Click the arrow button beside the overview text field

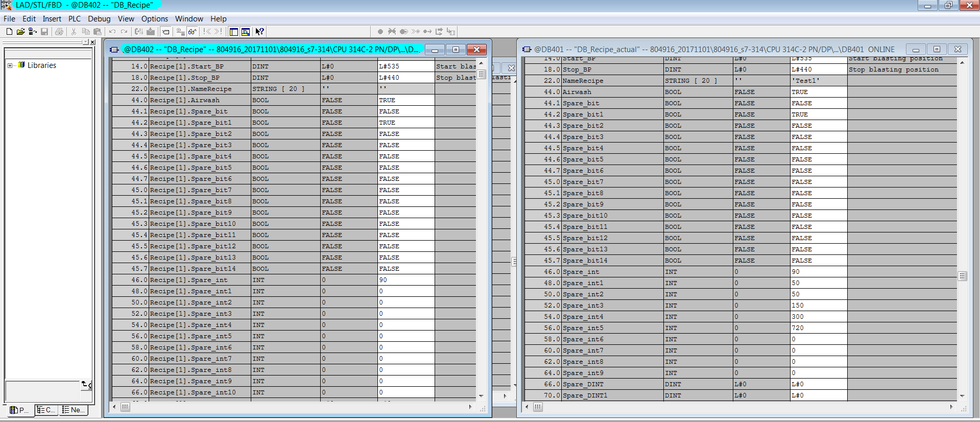86,385
